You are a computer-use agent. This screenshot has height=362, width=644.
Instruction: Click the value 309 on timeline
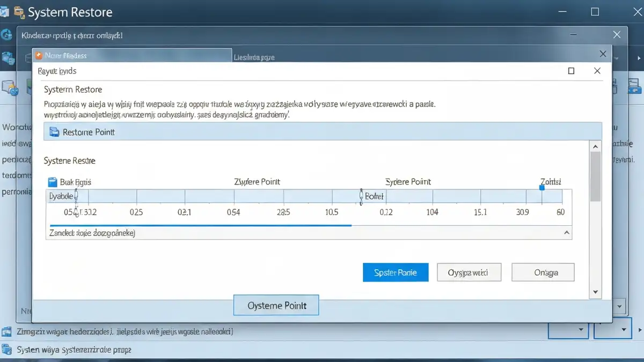[x=523, y=212]
